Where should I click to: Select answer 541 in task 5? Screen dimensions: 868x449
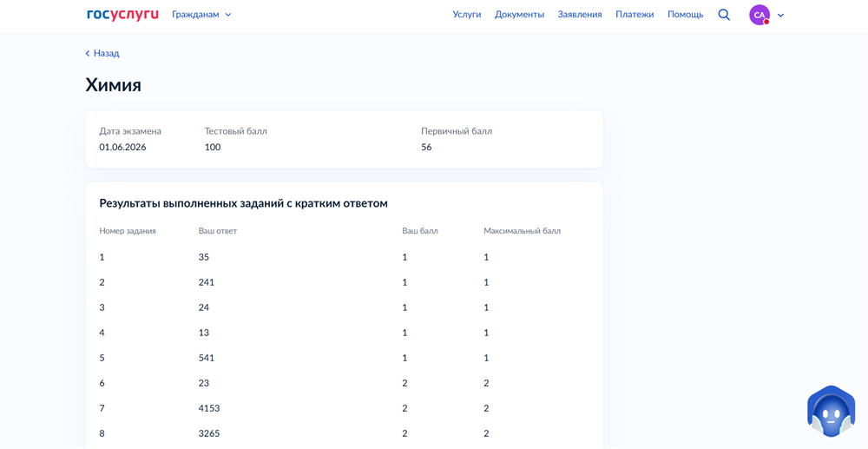pyautogui.click(x=207, y=358)
